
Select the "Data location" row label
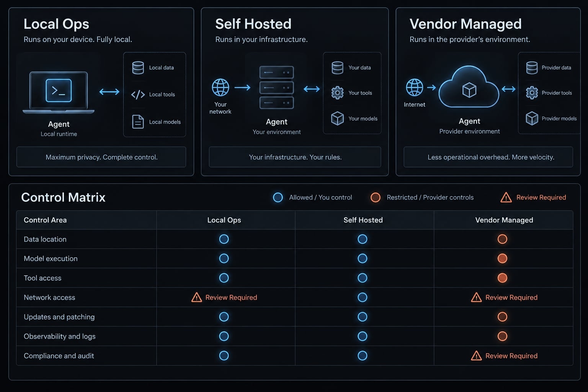coord(45,239)
